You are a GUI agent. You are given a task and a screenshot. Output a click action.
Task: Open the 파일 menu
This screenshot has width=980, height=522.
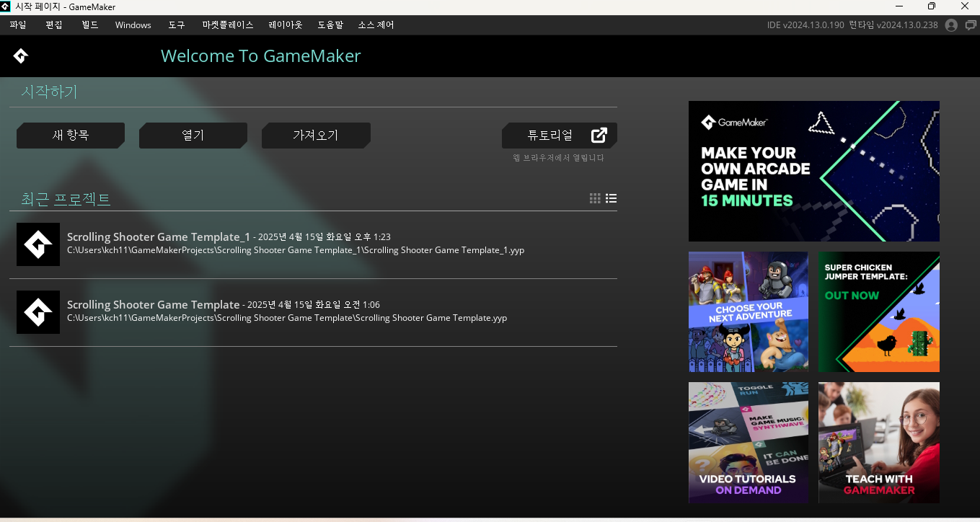click(18, 25)
